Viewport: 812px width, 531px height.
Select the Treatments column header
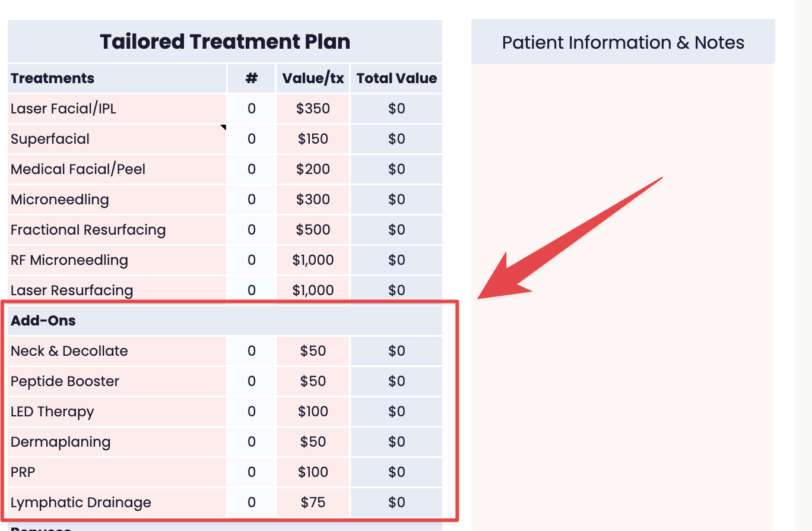pyautogui.click(x=117, y=78)
